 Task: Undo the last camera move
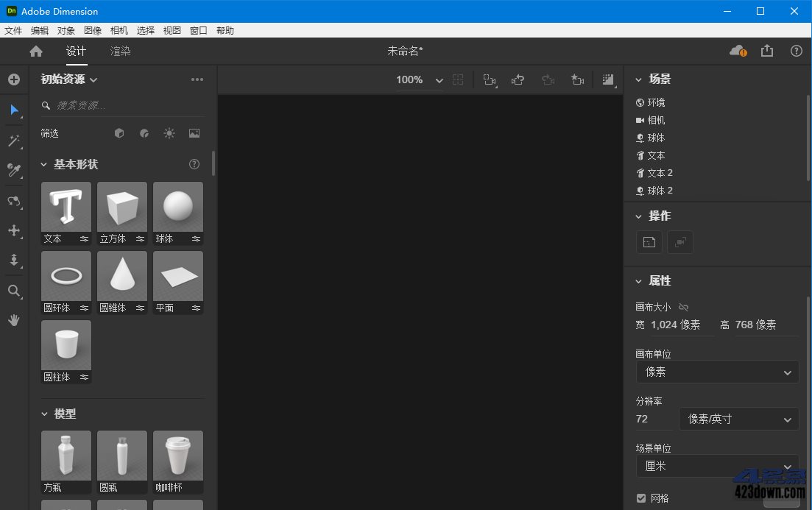[x=518, y=79]
